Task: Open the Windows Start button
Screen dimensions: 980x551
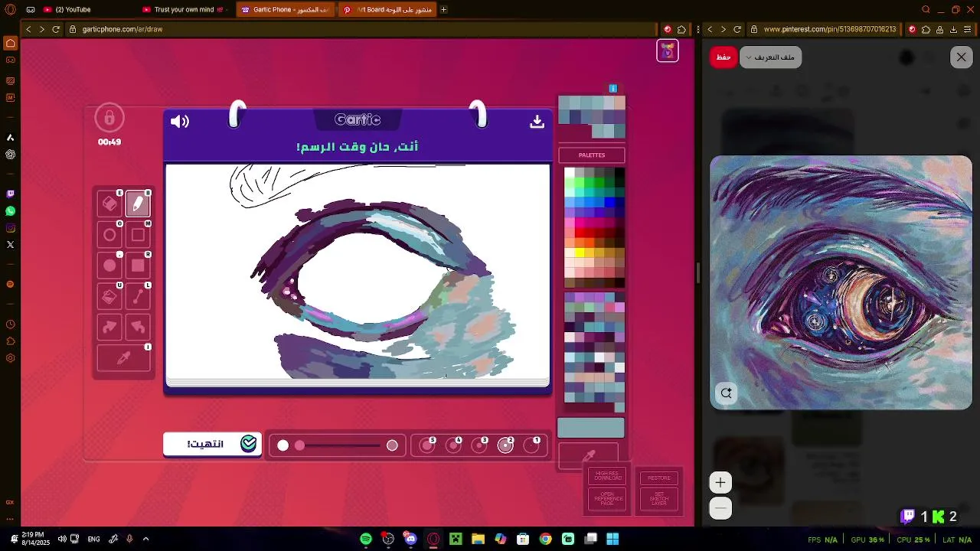Action: pyautogui.click(x=612, y=539)
